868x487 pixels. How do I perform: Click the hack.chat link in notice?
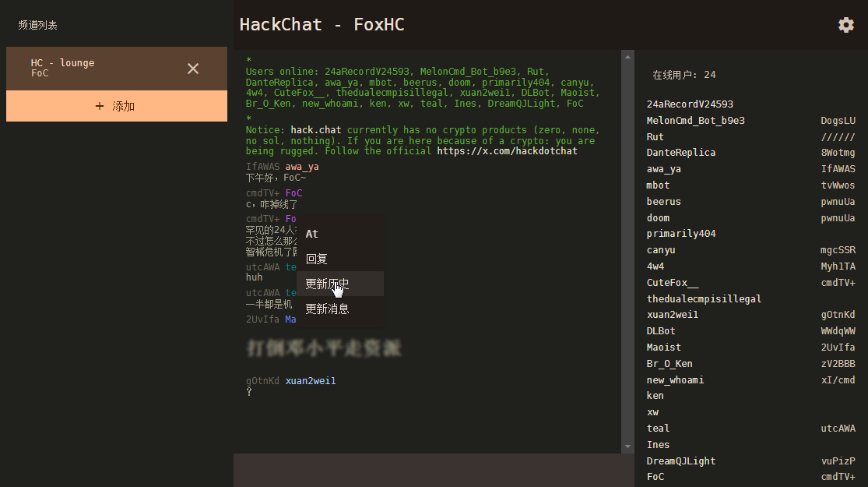coord(315,130)
